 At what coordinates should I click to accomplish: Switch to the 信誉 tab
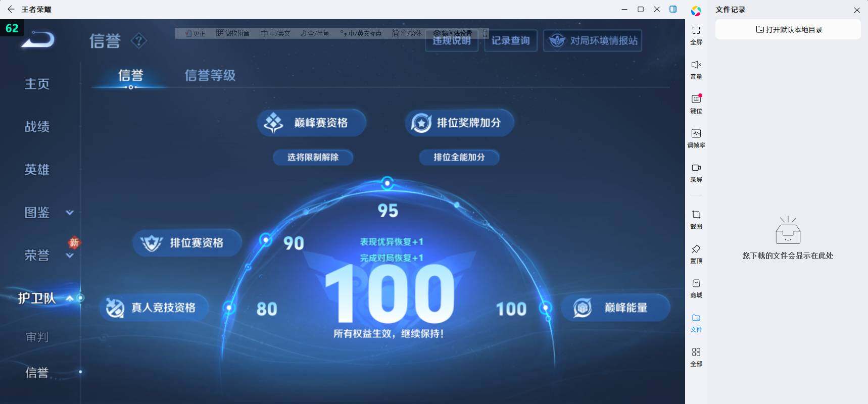click(131, 76)
